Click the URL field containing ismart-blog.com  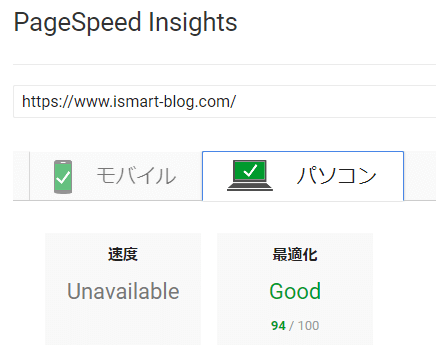click(x=224, y=102)
